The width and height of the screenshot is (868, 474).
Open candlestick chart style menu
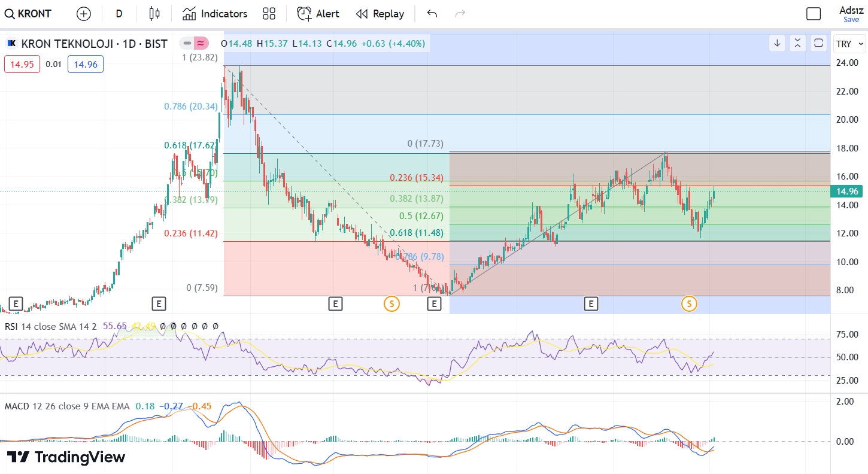coord(154,14)
